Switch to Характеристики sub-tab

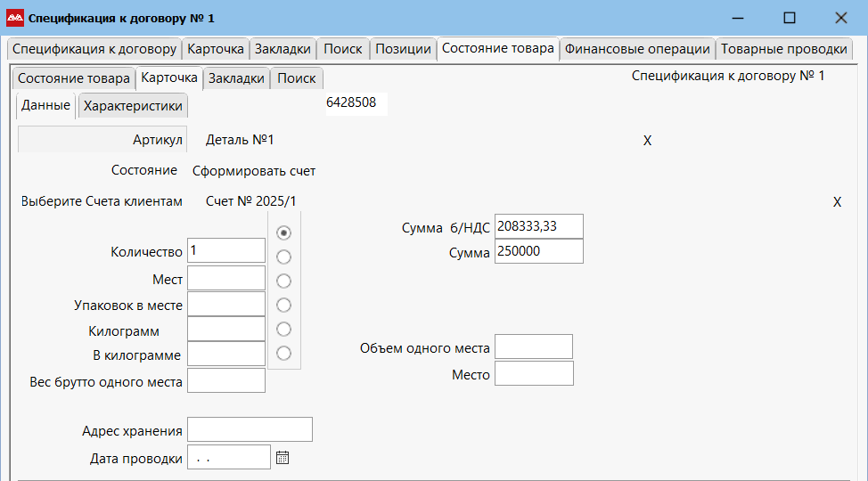point(133,106)
